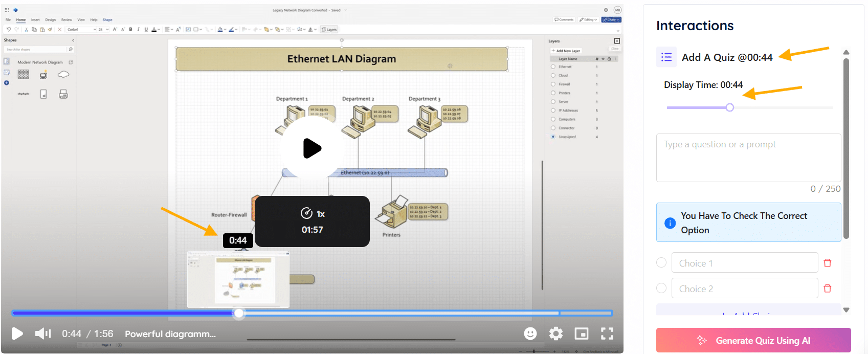Click the large center play button

(x=311, y=149)
